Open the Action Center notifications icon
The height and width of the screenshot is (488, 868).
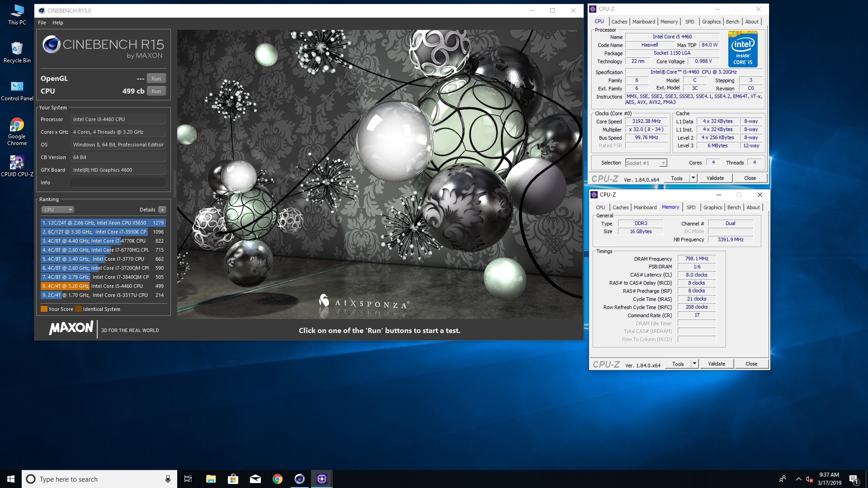point(854,479)
